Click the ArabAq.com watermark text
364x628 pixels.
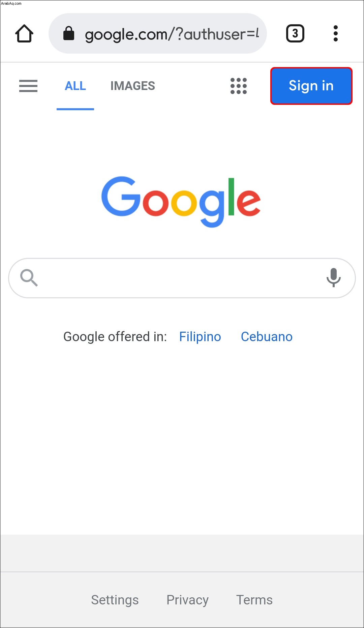point(11,3)
